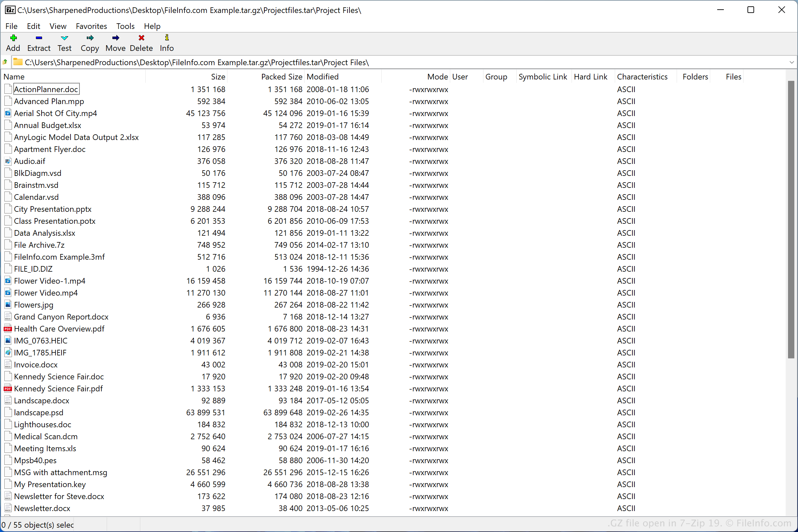798x532 pixels.
Task: Scroll down the file list
Action: (793, 510)
